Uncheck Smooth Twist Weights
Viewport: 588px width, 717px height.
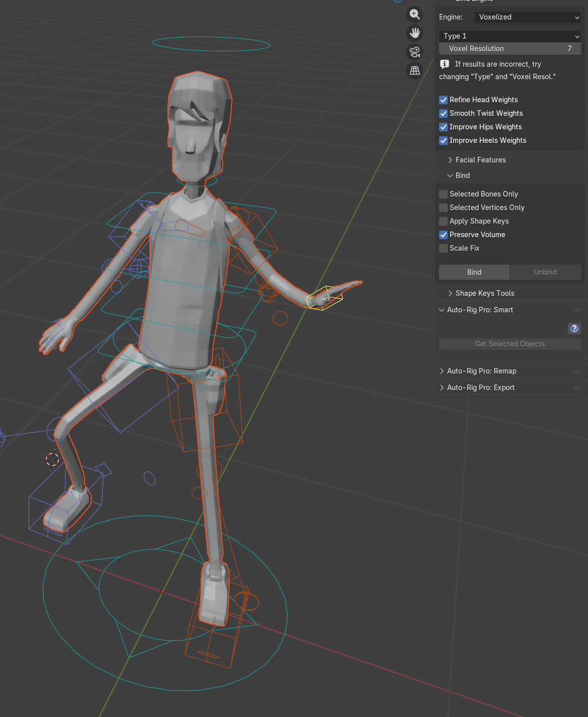444,113
